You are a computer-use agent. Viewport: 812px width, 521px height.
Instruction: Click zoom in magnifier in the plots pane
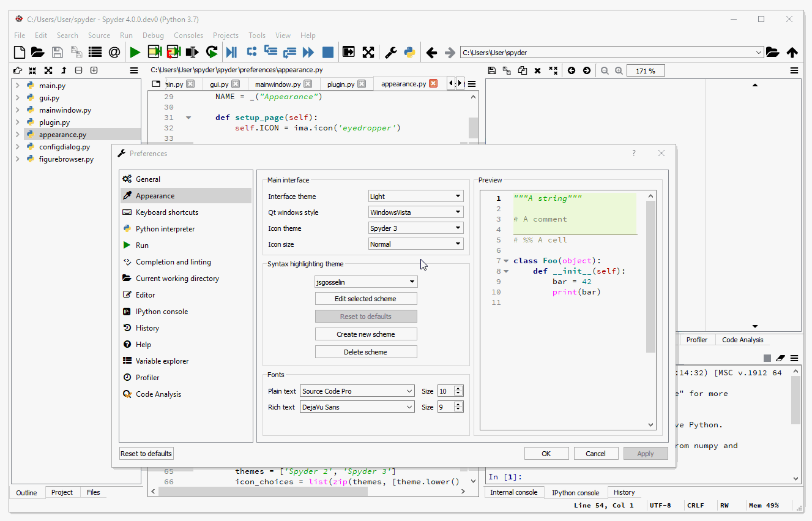click(x=619, y=71)
